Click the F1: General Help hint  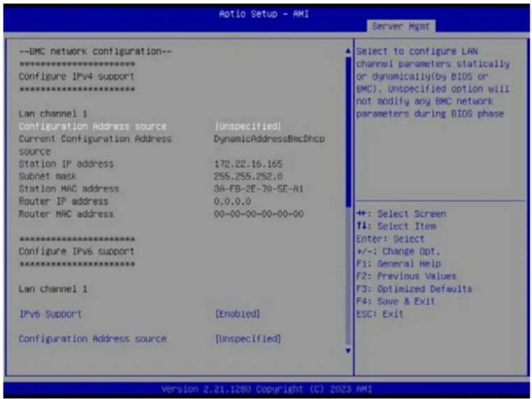pyautogui.click(x=399, y=264)
